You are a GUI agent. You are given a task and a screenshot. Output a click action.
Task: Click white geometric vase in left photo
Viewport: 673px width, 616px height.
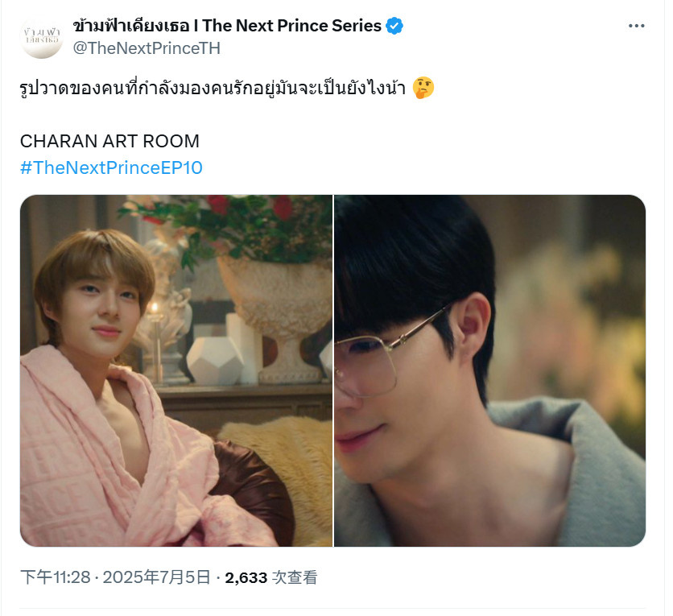tap(213, 361)
